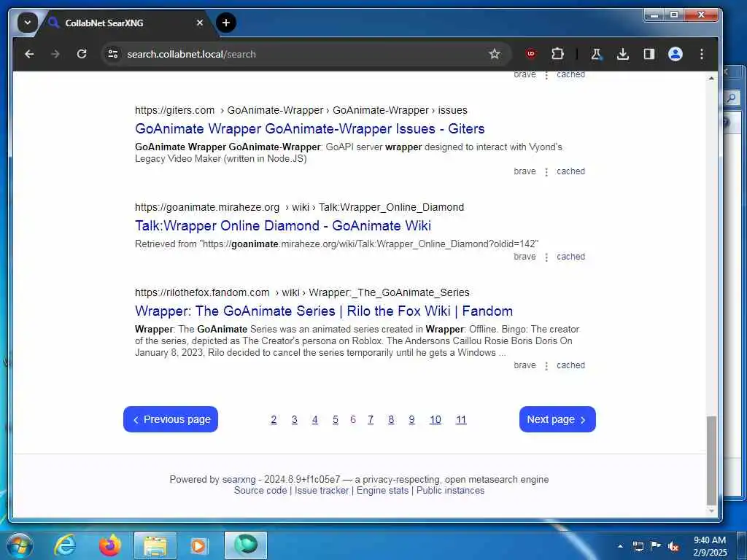Image resolution: width=747 pixels, height=560 pixels.
Task: Open a new tab with plus button
Action: coord(226,23)
